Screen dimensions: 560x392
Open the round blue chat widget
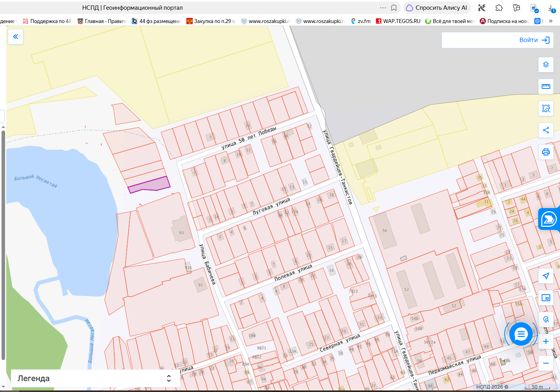[521, 334]
